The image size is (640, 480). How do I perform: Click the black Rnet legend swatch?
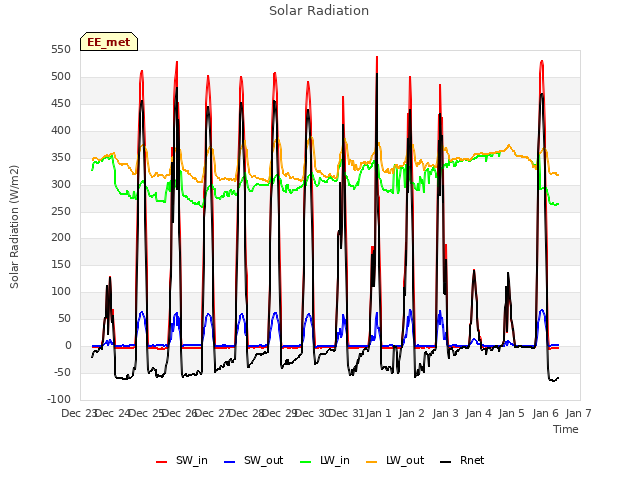click(x=445, y=462)
